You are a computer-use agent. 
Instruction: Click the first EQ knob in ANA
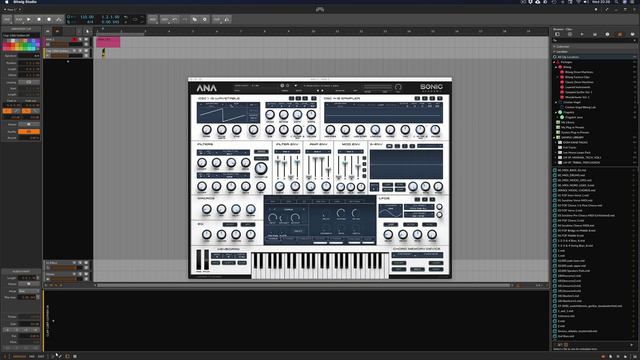coord(207,234)
